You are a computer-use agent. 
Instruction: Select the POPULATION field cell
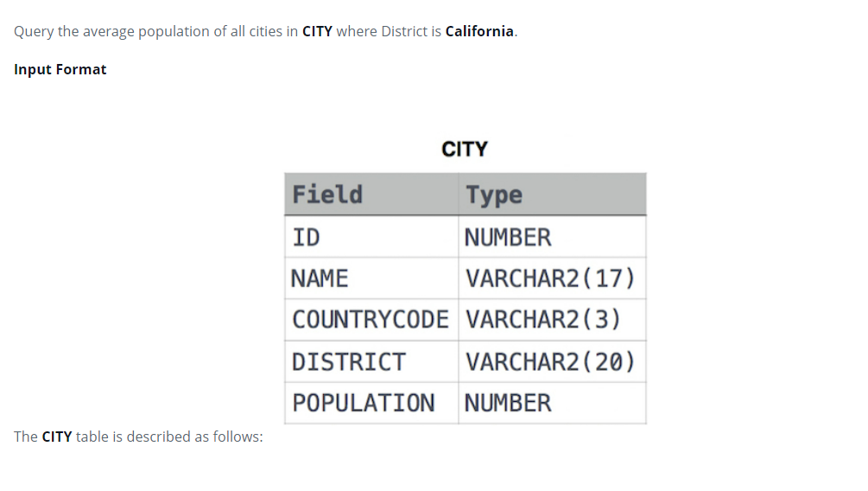coord(371,403)
